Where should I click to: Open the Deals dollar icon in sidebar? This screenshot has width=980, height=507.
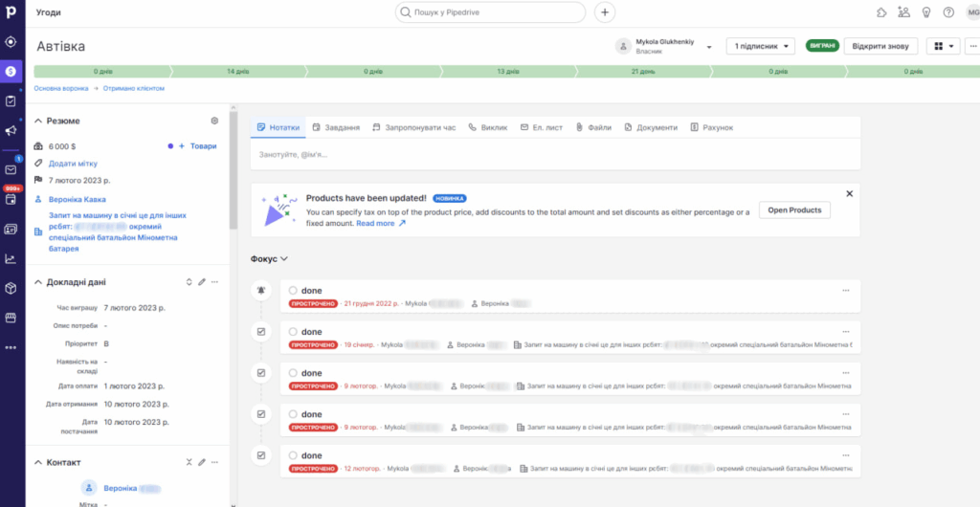click(x=11, y=71)
